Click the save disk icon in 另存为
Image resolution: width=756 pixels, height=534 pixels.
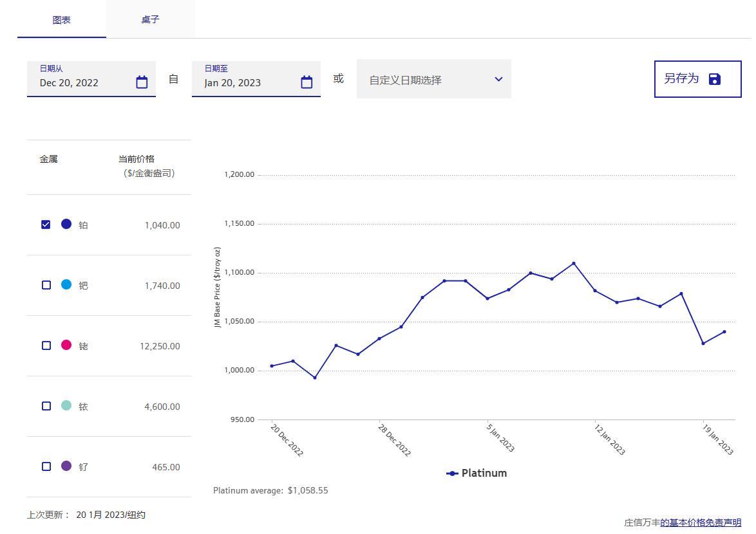[x=714, y=79]
